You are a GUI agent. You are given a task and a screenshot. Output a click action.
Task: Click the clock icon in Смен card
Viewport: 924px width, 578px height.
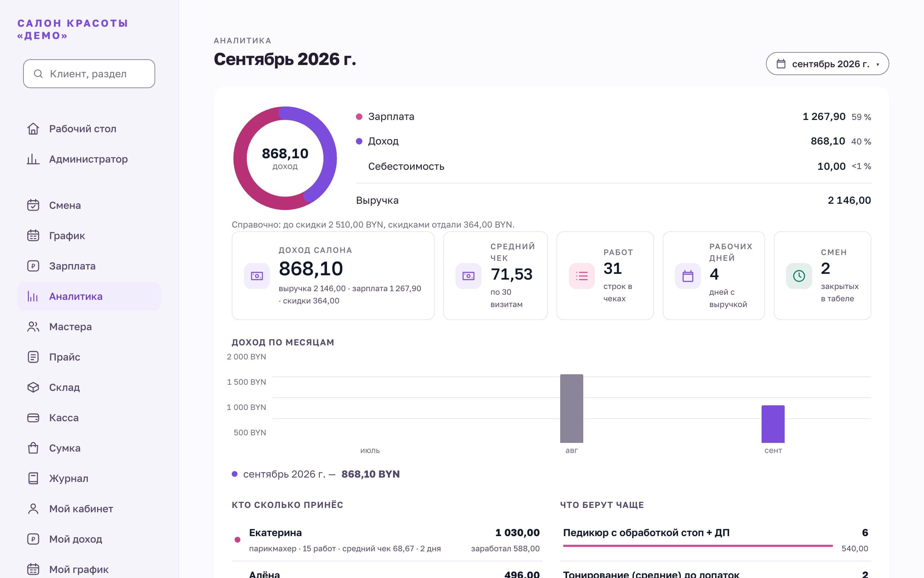799,276
